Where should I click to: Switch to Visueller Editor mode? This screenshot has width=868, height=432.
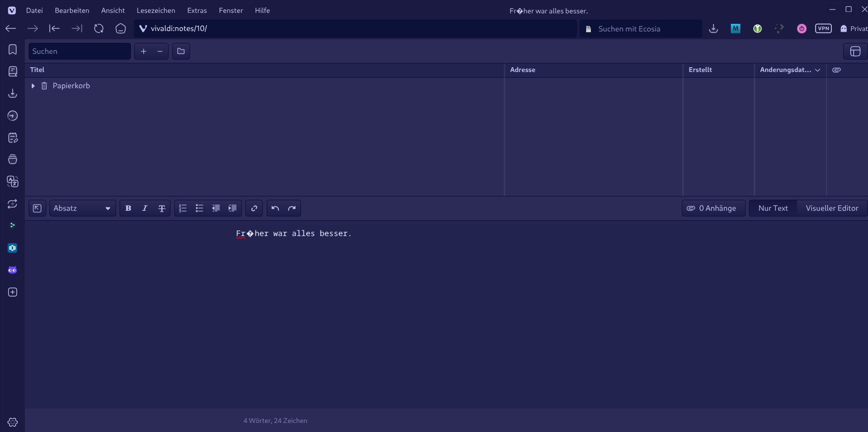pos(832,208)
